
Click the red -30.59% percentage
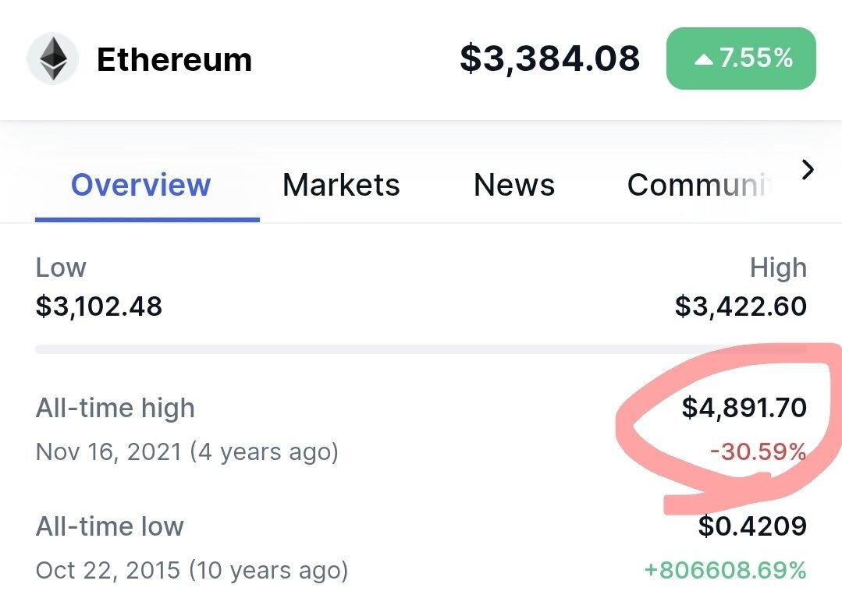pos(759,451)
